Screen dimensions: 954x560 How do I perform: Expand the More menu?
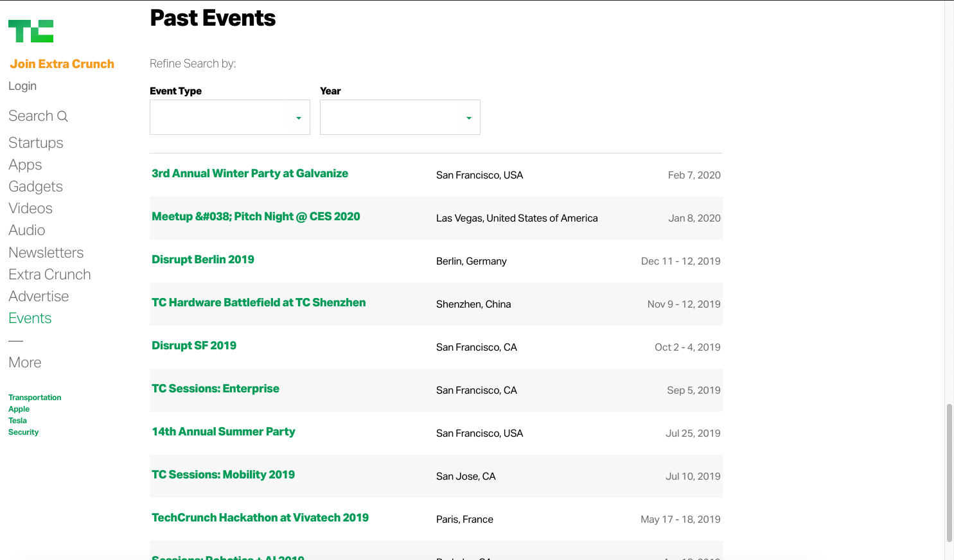25,363
